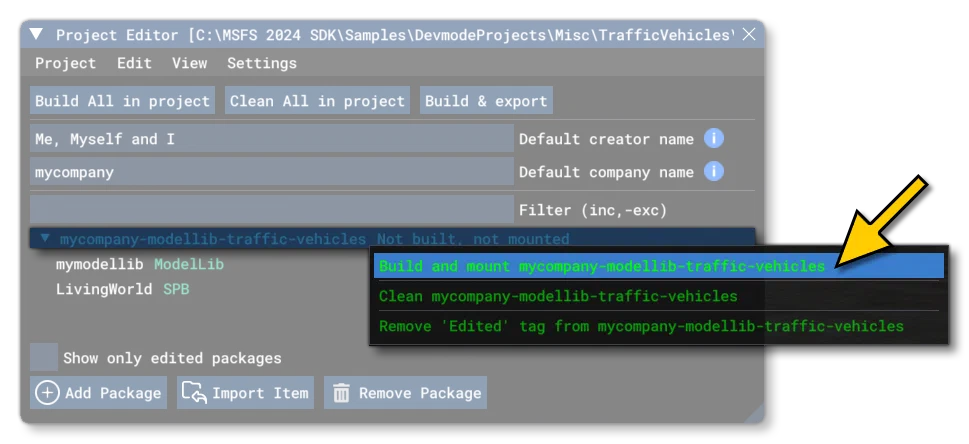Close the Project Editor window
Screen dimensions: 969x444
(x=748, y=35)
